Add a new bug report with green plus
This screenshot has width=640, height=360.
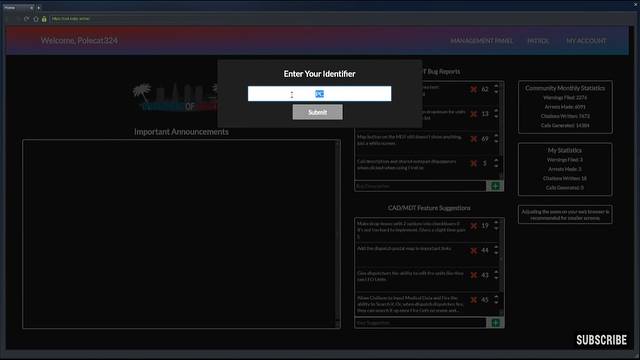coord(495,186)
